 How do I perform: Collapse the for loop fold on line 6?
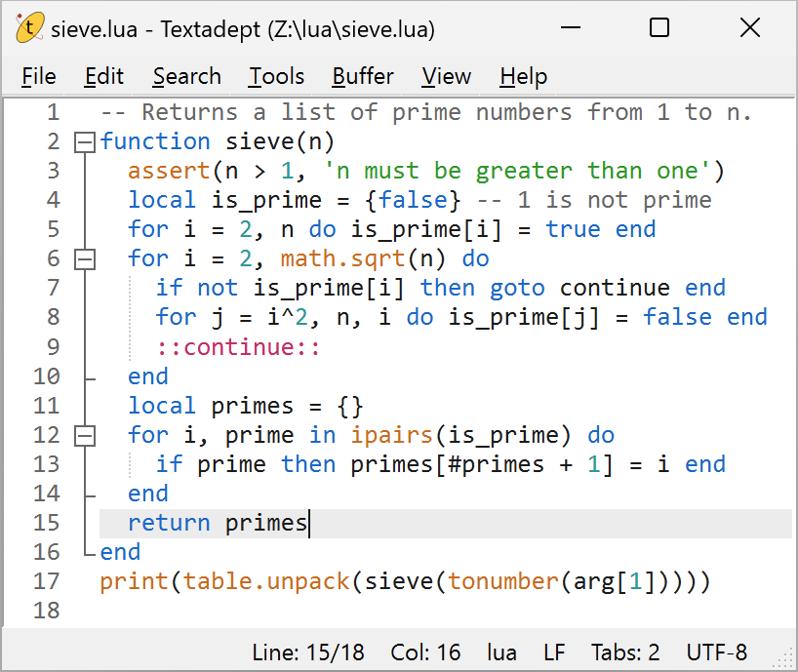tap(85, 259)
